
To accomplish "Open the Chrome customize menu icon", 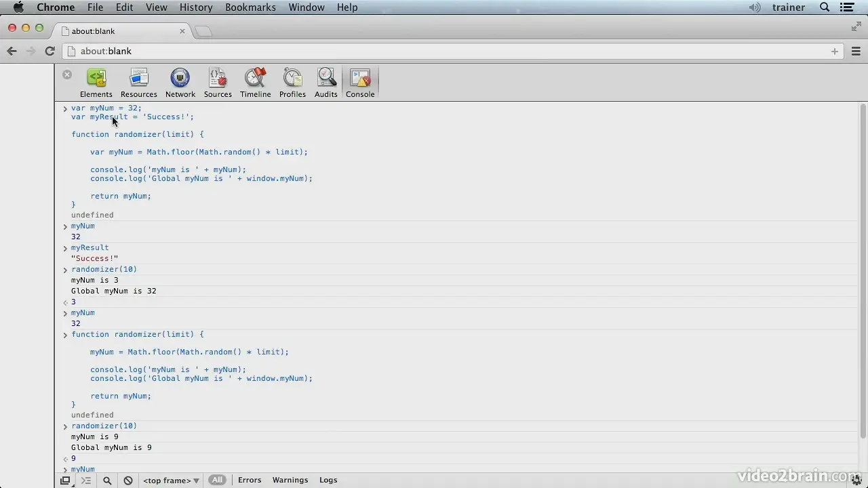I will pos(856,51).
